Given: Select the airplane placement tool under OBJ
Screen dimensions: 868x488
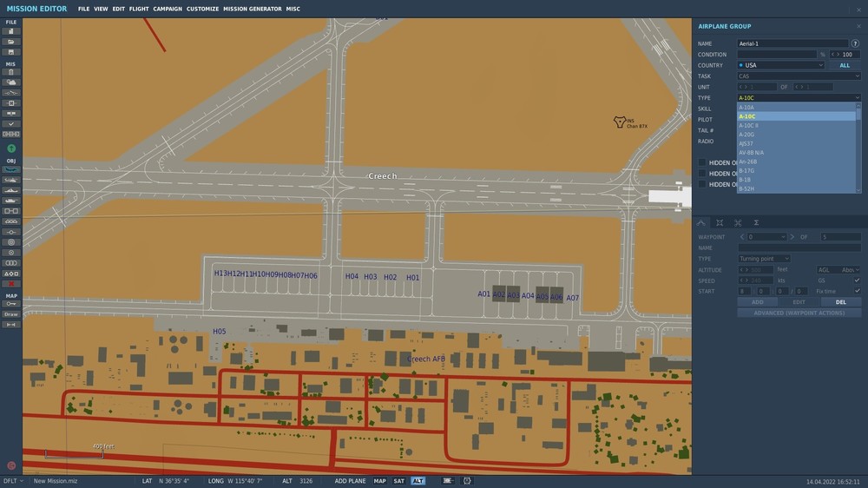Looking at the screenshot, I should pyautogui.click(x=11, y=169).
